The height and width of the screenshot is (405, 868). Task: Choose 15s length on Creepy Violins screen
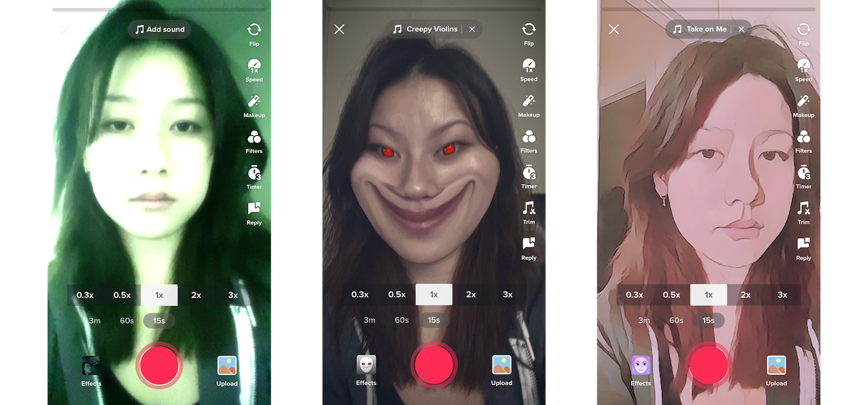pyautogui.click(x=434, y=320)
